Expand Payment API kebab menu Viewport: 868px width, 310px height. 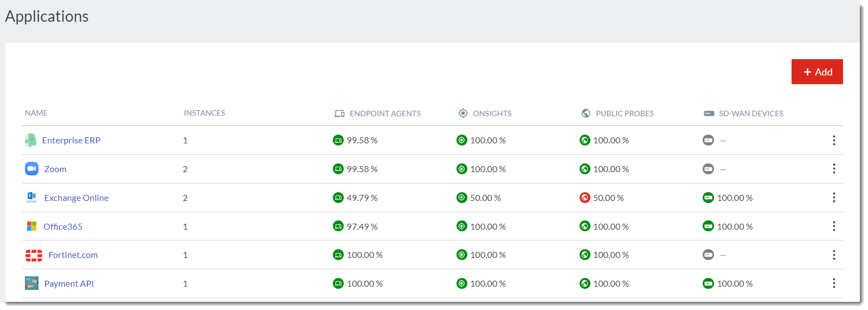coord(834,283)
